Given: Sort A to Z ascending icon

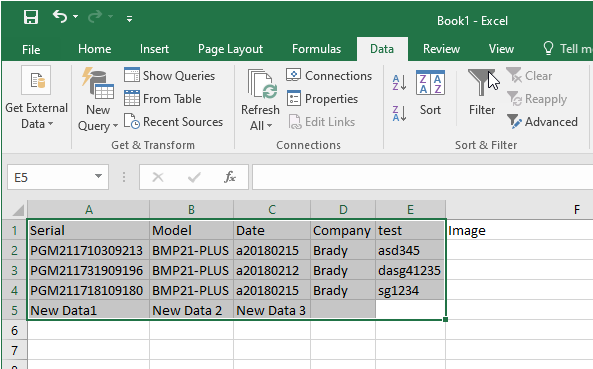Looking at the screenshot, I should click(x=399, y=82).
